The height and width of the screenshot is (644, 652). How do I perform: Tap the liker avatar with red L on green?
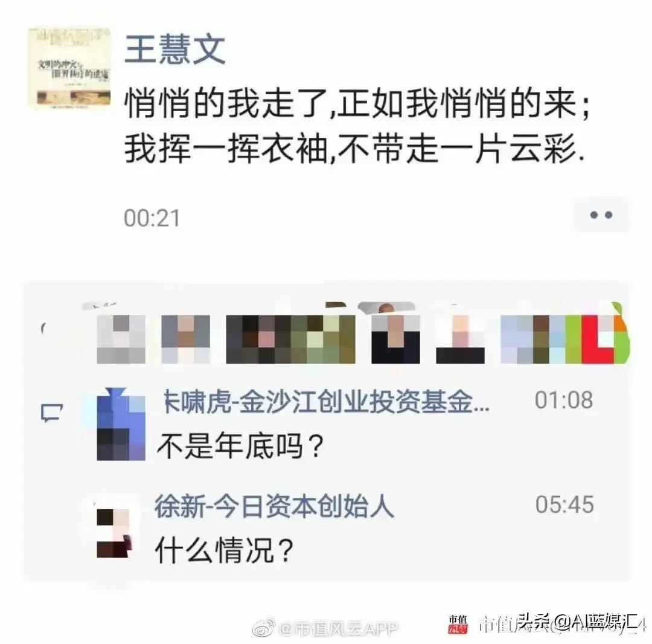click(596, 339)
